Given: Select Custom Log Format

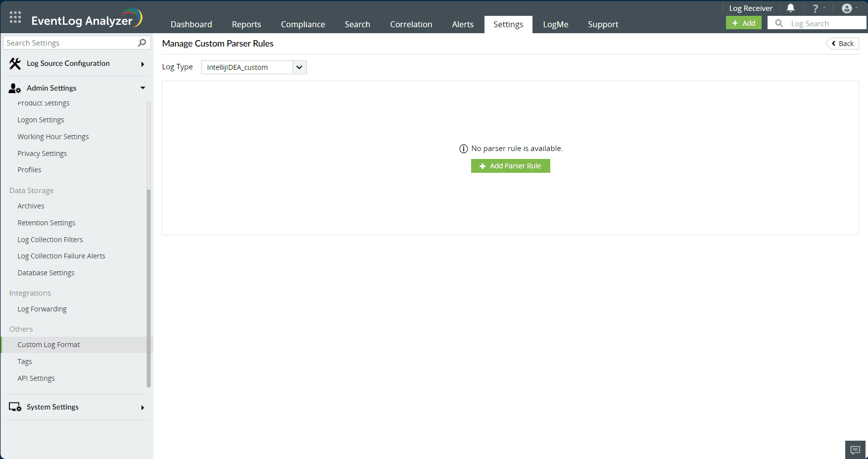Looking at the screenshot, I should click(x=76, y=345).
